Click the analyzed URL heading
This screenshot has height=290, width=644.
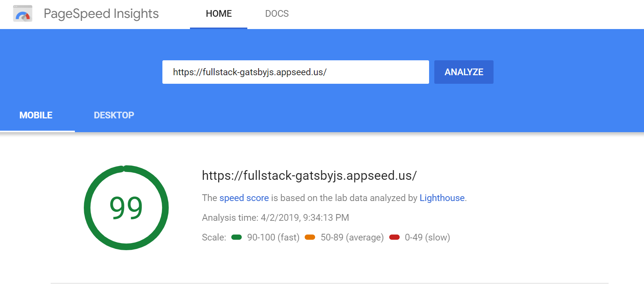309,175
